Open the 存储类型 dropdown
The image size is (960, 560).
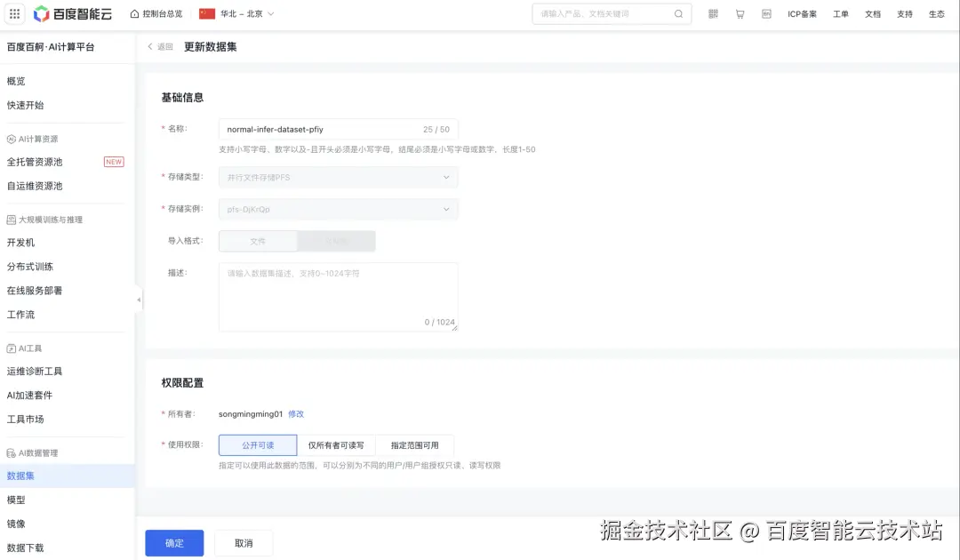338,177
